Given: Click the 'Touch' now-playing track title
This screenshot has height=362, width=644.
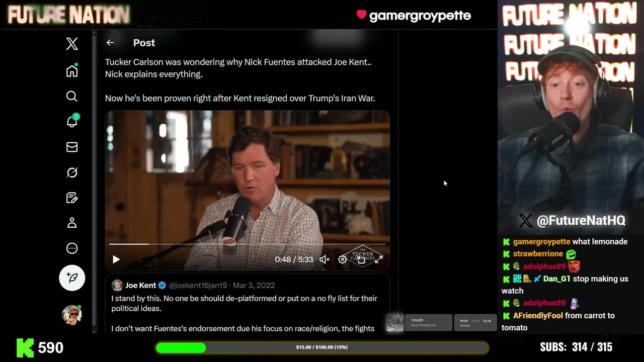Looking at the screenshot, I should click(x=417, y=320).
